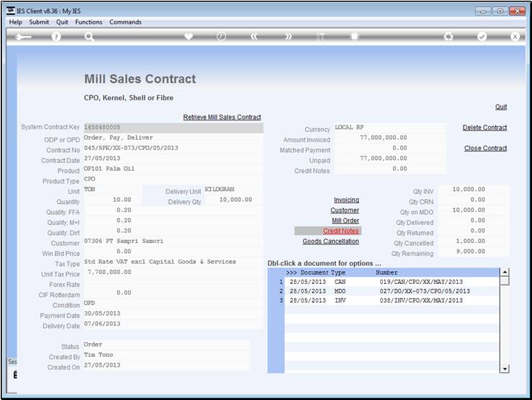Screen dimensions: 532x400
Task: Click the ODP or OPD field value
Action: coord(173,138)
